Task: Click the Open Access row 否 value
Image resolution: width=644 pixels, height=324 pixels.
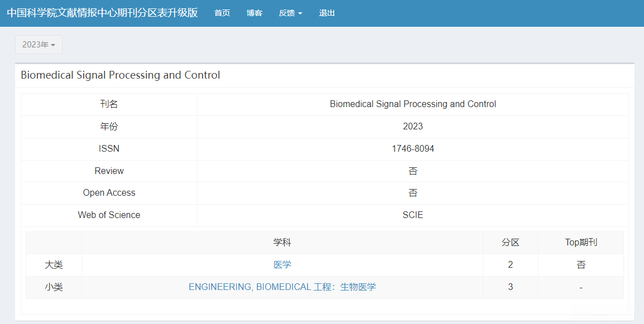Action: pyautogui.click(x=413, y=193)
